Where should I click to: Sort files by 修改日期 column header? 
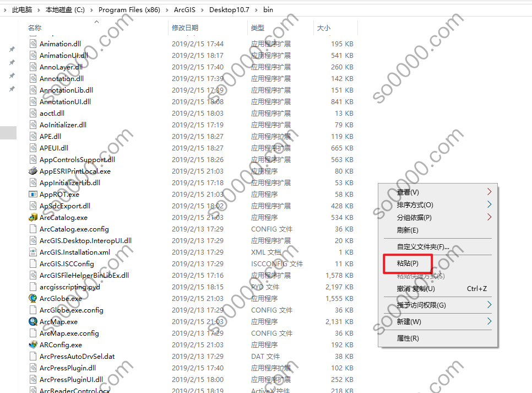(x=185, y=28)
